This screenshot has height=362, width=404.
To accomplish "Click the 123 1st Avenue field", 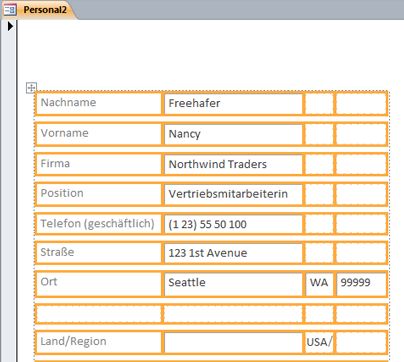I will pos(233,253).
